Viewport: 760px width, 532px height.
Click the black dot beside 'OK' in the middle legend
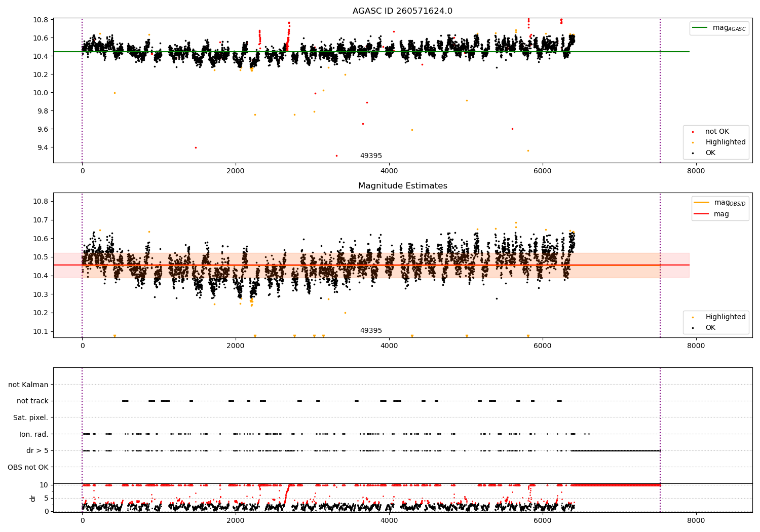pyautogui.click(x=693, y=328)
